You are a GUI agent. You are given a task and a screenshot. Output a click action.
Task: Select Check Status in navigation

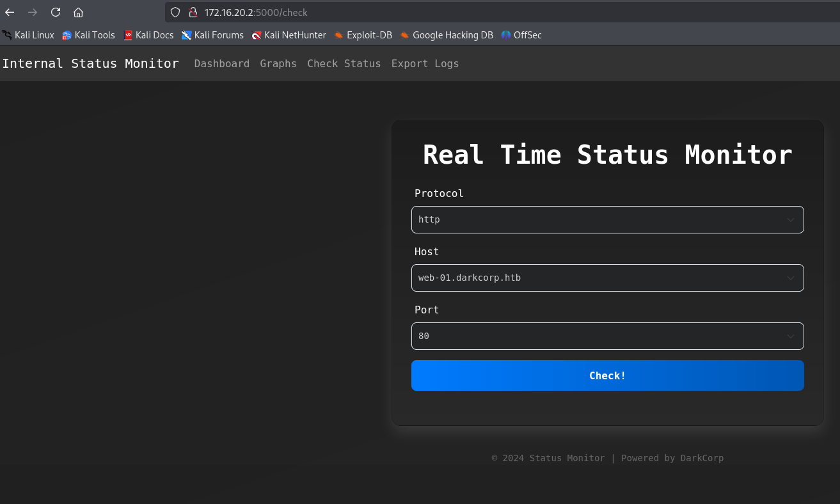[344, 63]
